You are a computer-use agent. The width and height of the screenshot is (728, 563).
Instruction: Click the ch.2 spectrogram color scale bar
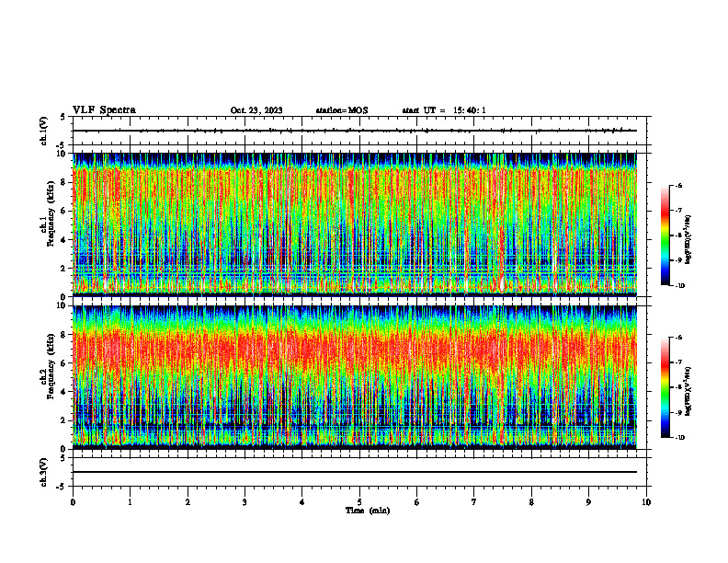[665, 387]
